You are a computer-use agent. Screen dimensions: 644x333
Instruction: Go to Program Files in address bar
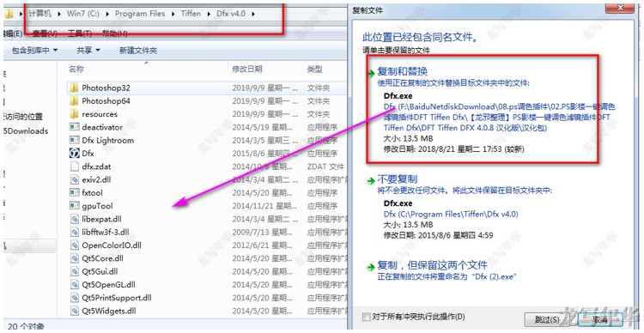140,14
